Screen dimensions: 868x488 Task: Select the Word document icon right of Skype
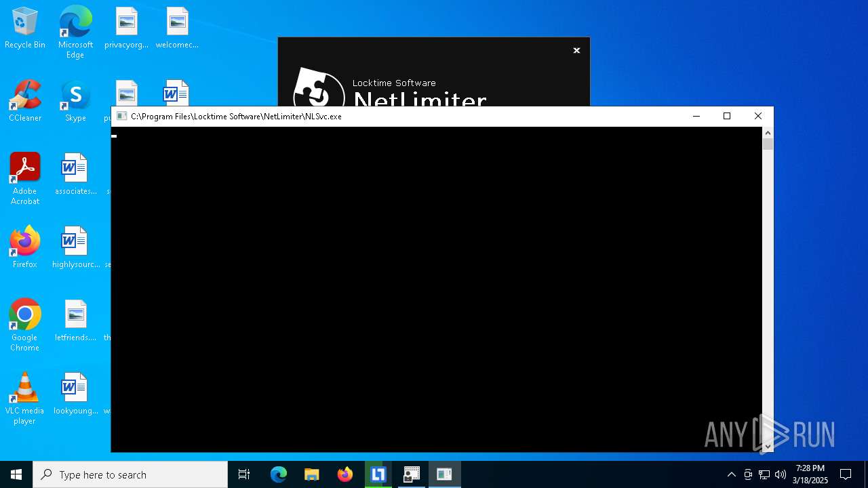176,94
